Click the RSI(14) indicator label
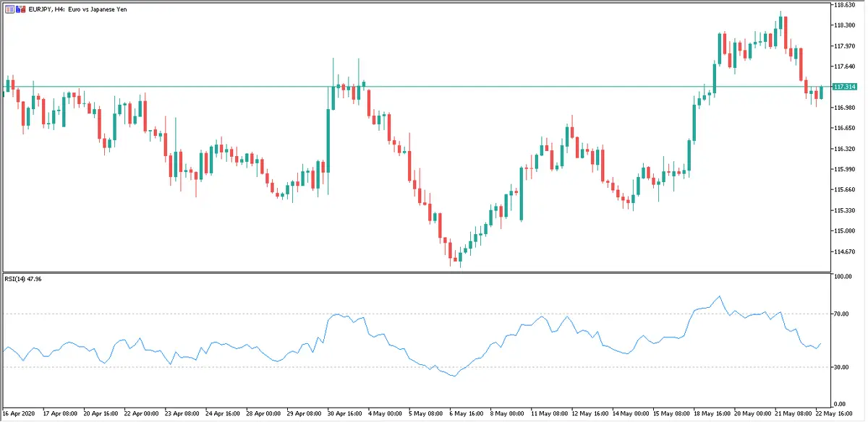Image resolution: width=868 pixels, height=422 pixels. (23, 279)
